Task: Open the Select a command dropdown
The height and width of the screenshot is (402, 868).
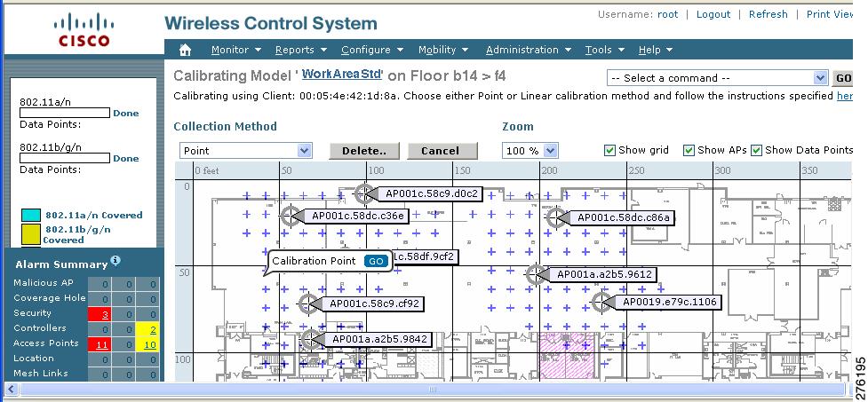Action: click(x=717, y=78)
